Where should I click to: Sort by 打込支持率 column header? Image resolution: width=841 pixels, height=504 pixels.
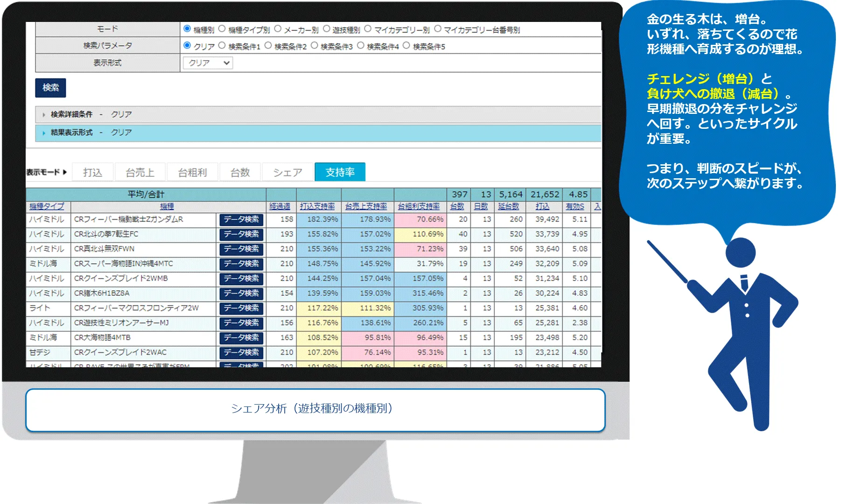[317, 206]
